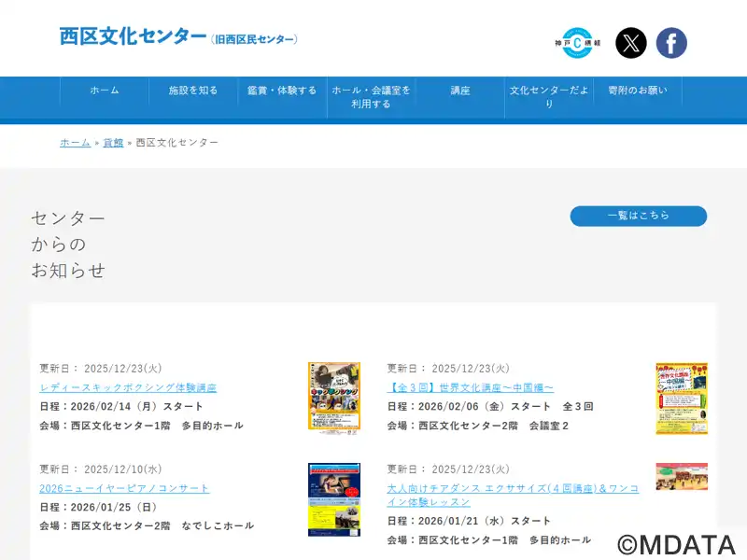Open the Facebook page icon

tap(671, 43)
